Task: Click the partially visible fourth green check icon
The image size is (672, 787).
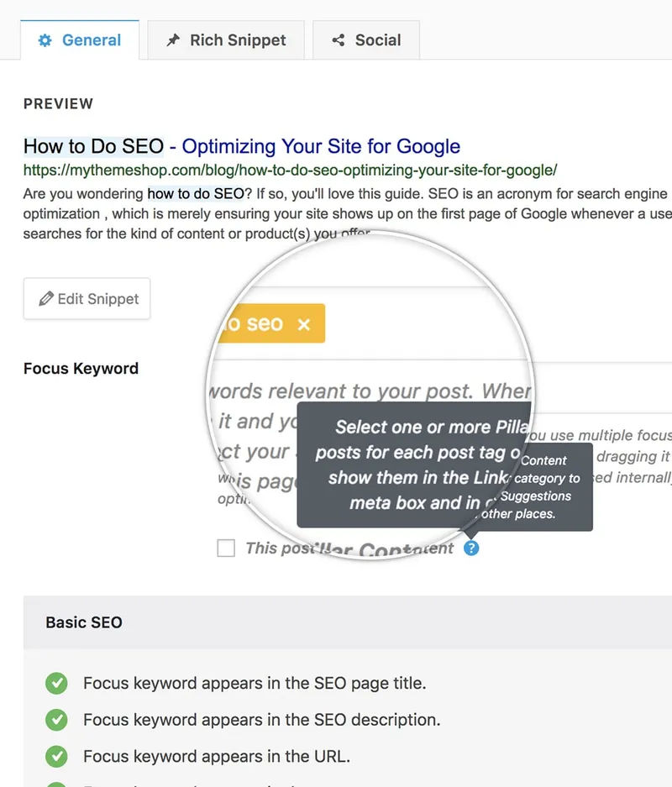Action: click(56, 783)
